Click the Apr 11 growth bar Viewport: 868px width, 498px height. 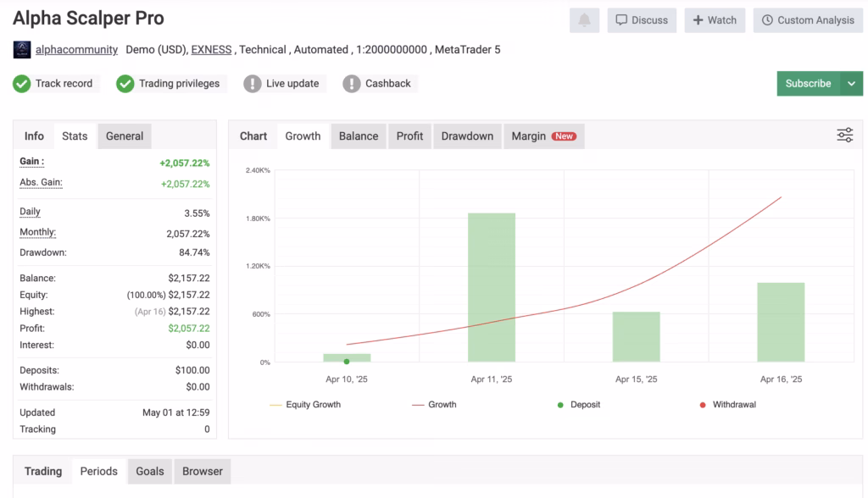tap(492, 287)
